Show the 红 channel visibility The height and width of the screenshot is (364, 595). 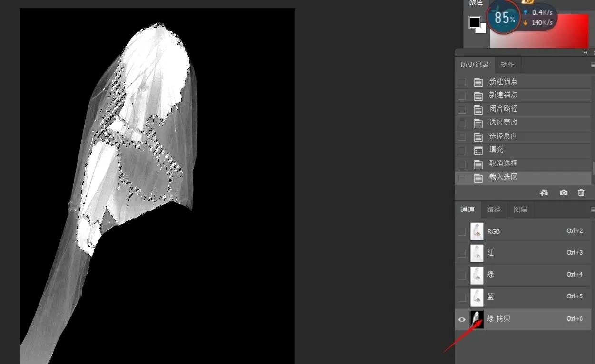pyautogui.click(x=462, y=253)
